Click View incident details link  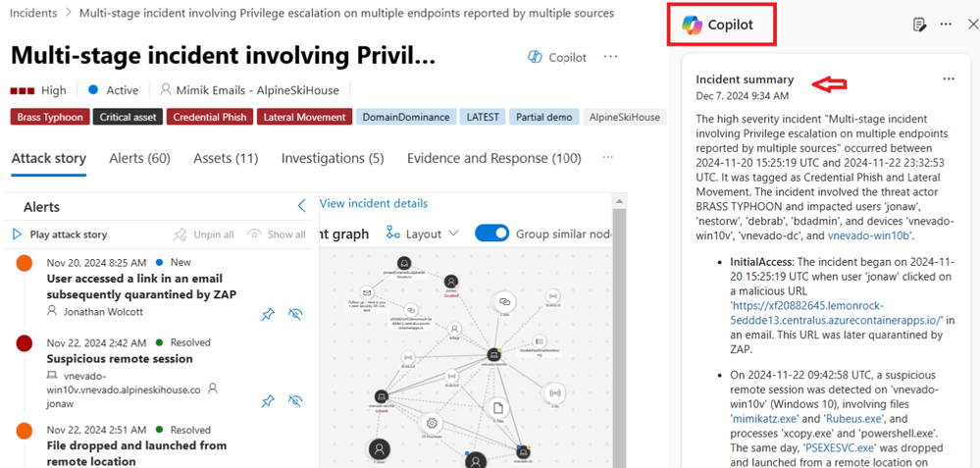click(374, 204)
